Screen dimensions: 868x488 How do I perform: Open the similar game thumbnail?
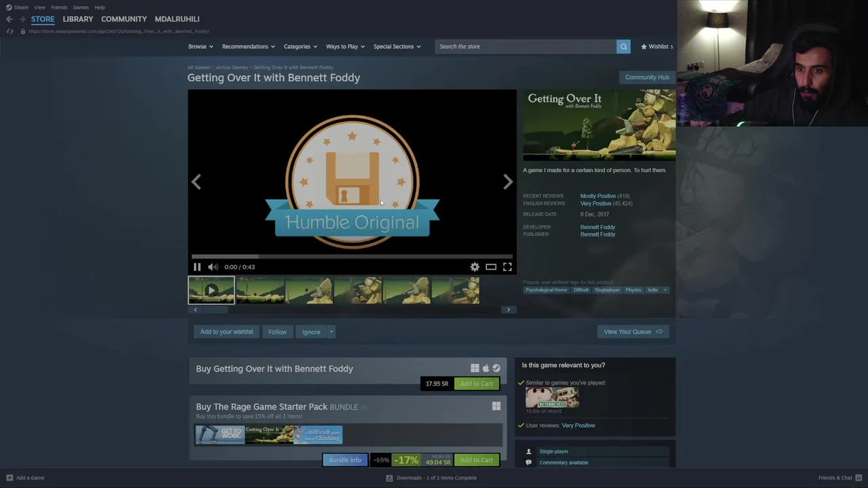click(552, 397)
